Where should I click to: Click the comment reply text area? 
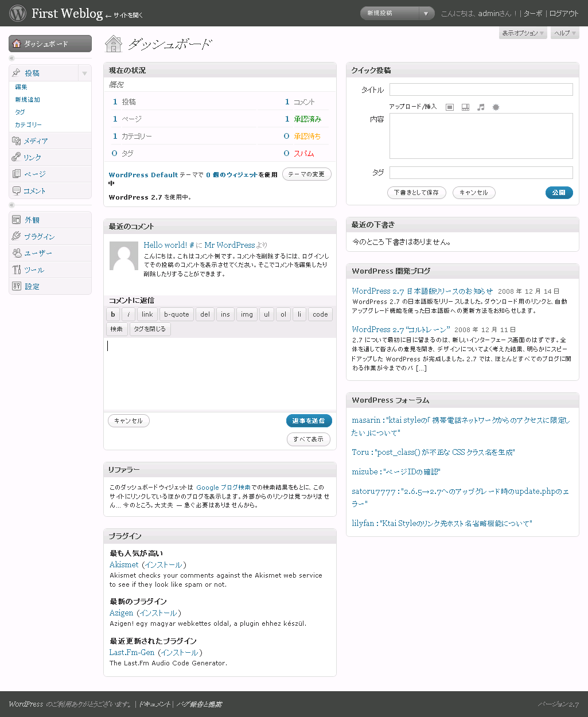[220, 373]
